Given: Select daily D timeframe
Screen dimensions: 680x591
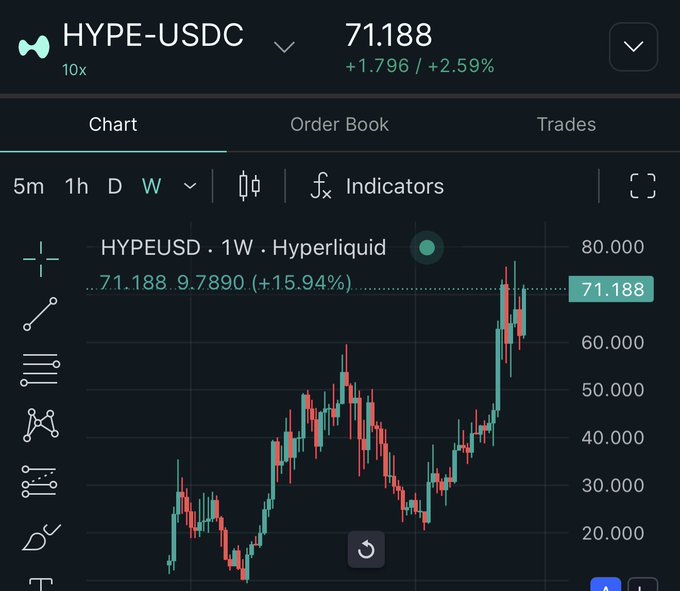Looking at the screenshot, I should click(114, 186).
